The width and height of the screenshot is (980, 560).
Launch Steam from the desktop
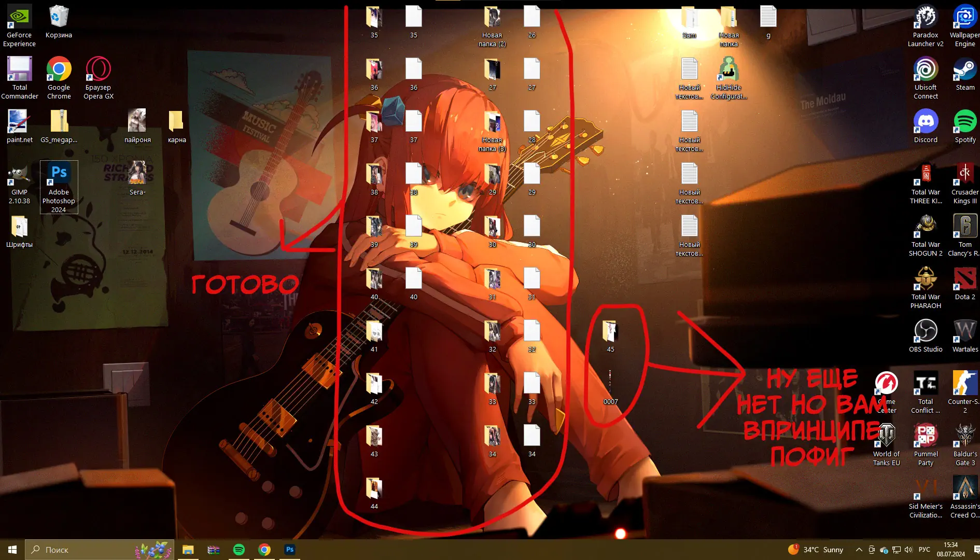point(964,71)
